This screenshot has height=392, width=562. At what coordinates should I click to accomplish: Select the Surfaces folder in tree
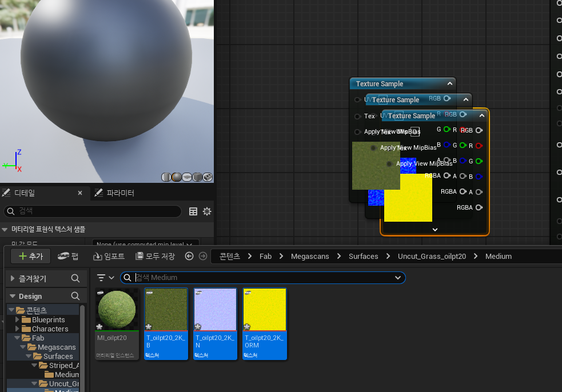[58, 356]
